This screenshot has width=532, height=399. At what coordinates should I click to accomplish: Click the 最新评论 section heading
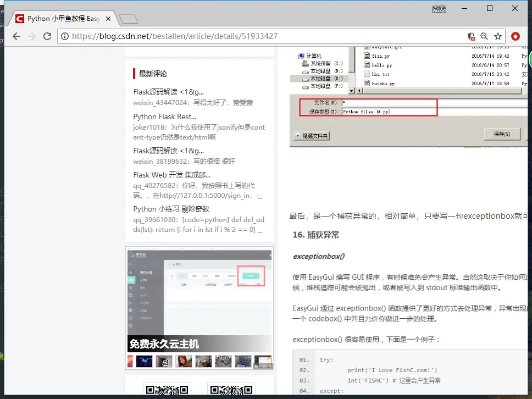(153, 74)
